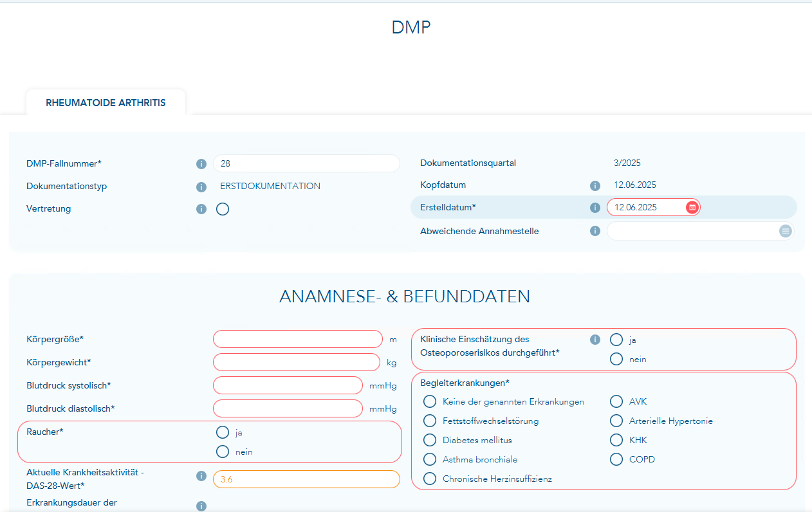Click the Körpergröße input field
The image size is (812, 512).
tap(297, 339)
